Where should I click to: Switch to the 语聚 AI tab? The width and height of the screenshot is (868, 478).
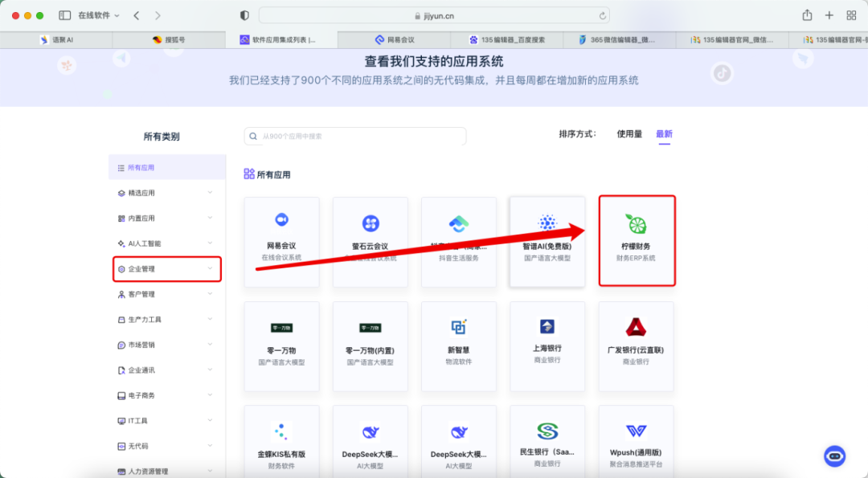pos(56,40)
